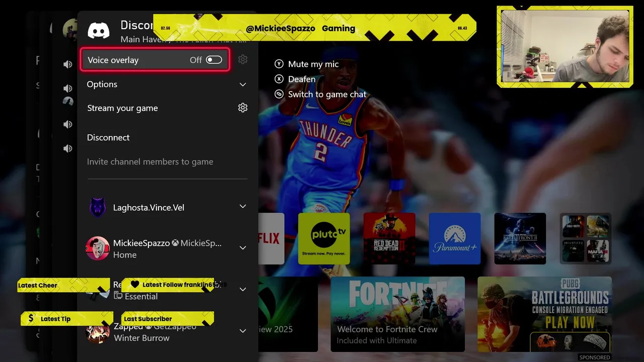Click the topmost speaker volume icon
Image resolution: width=644 pixels, height=362 pixels.
[x=68, y=64]
